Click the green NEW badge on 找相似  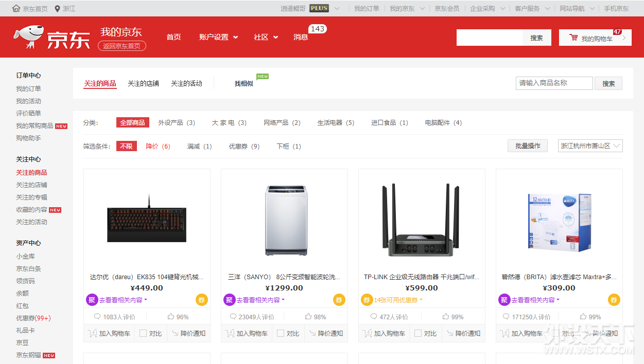263,76
